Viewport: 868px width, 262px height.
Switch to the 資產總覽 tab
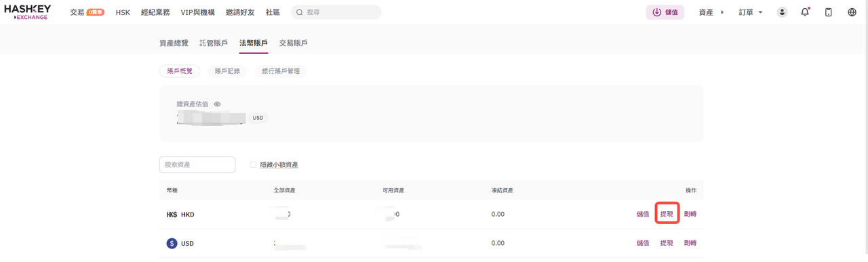click(x=174, y=43)
